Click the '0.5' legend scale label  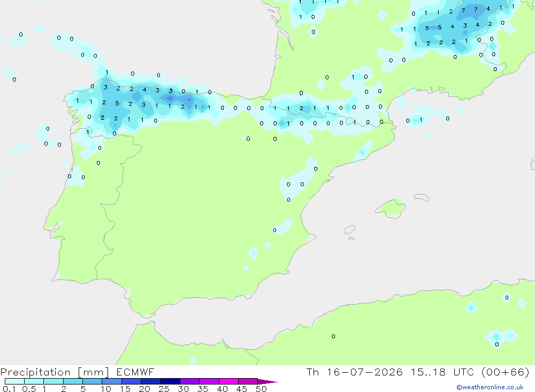(x=29, y=389)
